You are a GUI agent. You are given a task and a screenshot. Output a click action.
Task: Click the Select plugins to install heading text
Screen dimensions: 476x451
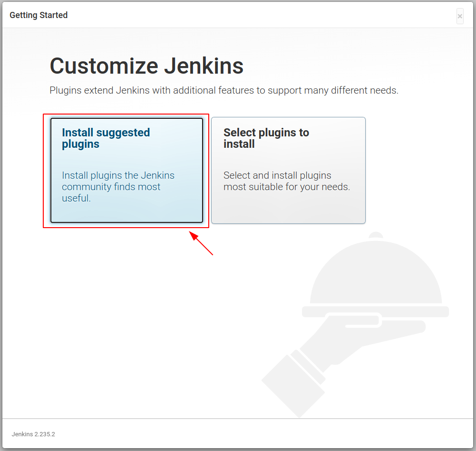(266, 138)
